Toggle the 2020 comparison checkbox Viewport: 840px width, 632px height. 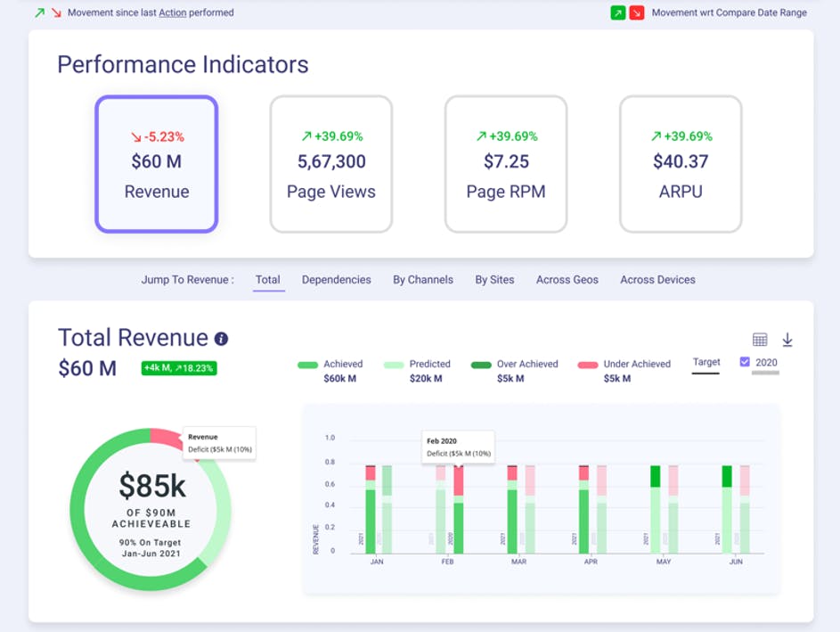(x=745, y=362)
